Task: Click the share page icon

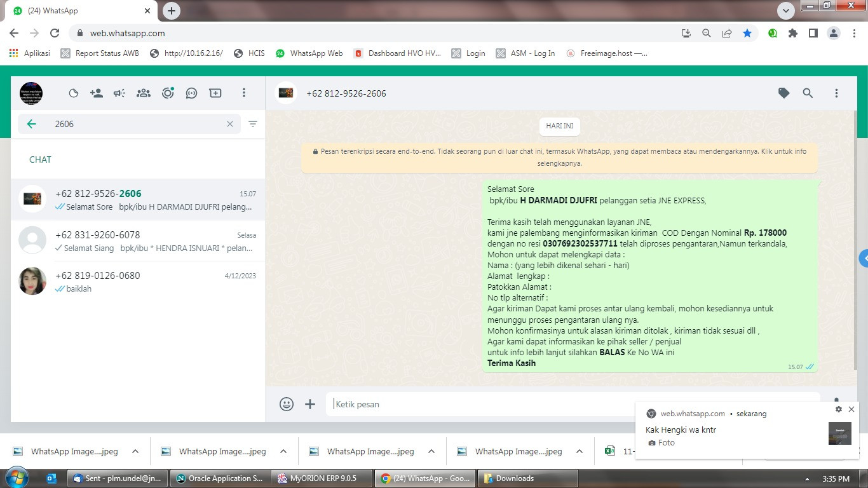Action: tap(726, 33)
